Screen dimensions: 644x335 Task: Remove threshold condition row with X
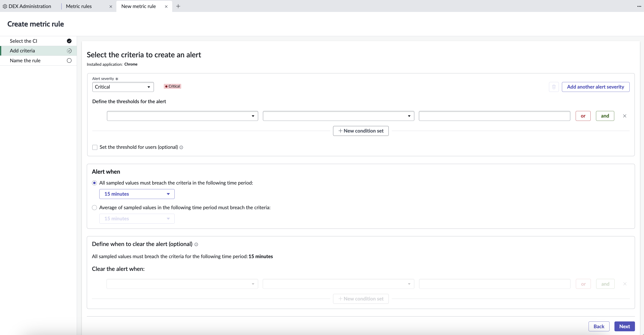point(625,116)
